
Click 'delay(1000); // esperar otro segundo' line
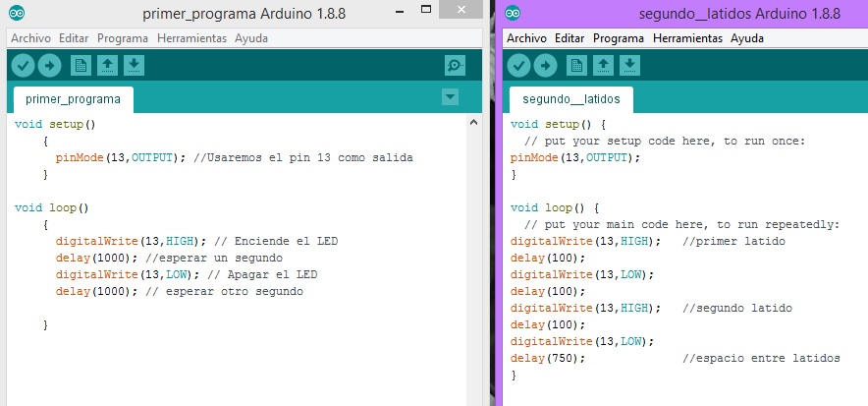coord(180,291)
